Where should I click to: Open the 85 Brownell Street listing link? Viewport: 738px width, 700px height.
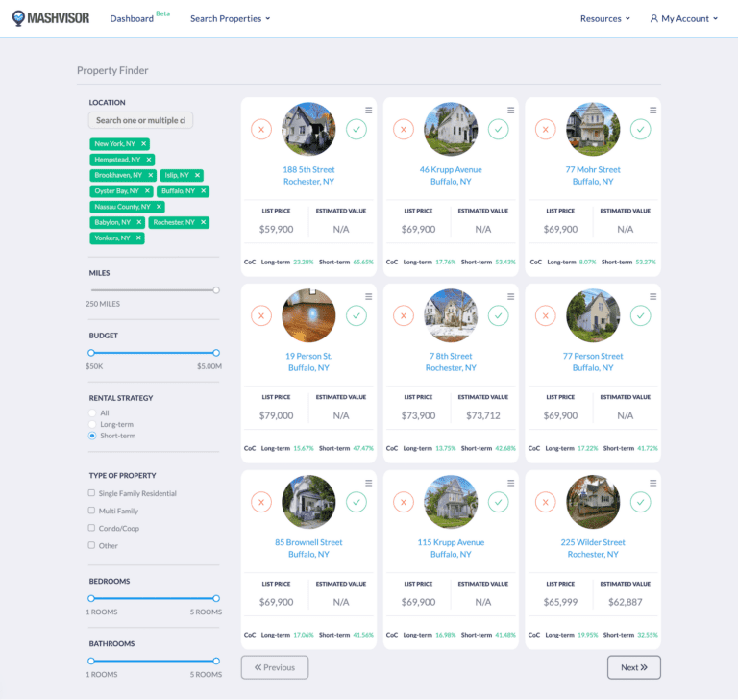point(308,542)
